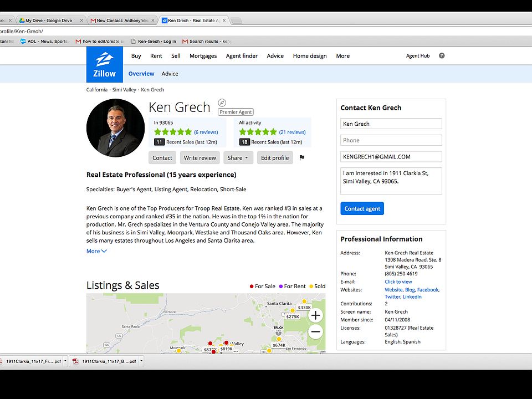The height and width of the screenshot is (399, 532).
Task: Open the 6 reviews link
Action: (x=206, y=132)
